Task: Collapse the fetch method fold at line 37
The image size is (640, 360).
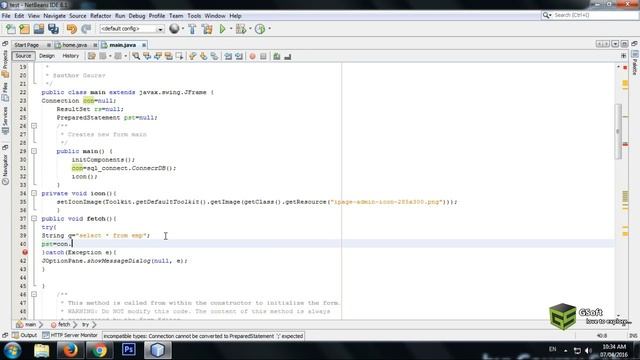Action: tap(34, 218)
